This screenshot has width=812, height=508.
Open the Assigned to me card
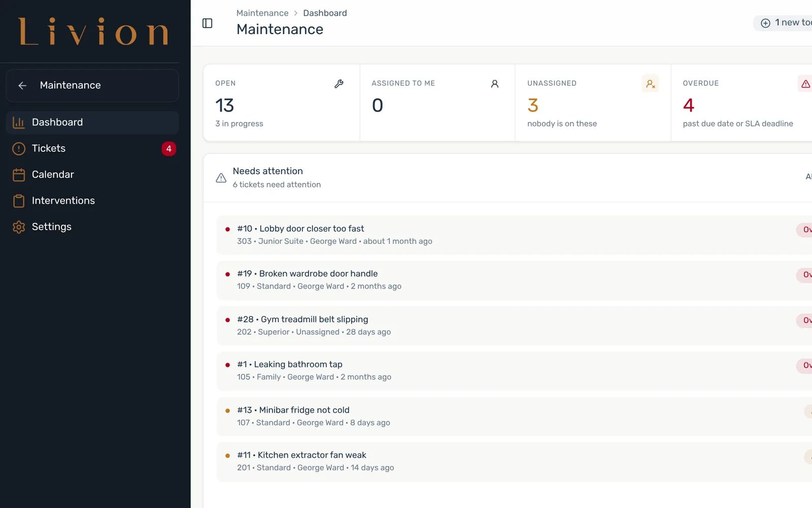pos(437,103)
